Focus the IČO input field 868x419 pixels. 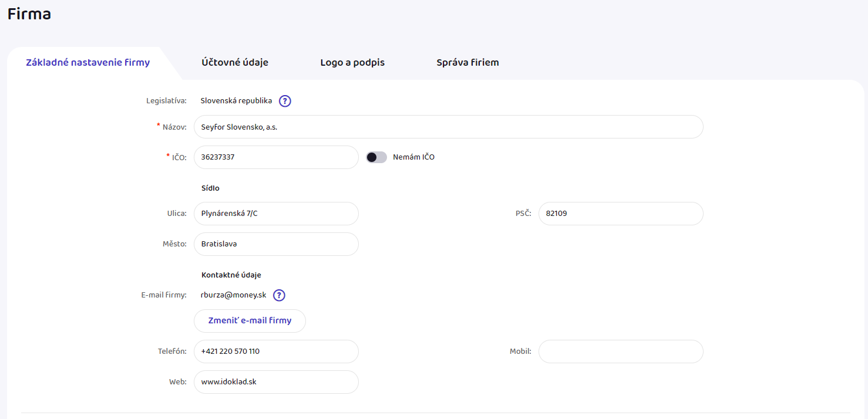[x=276, y=157]
